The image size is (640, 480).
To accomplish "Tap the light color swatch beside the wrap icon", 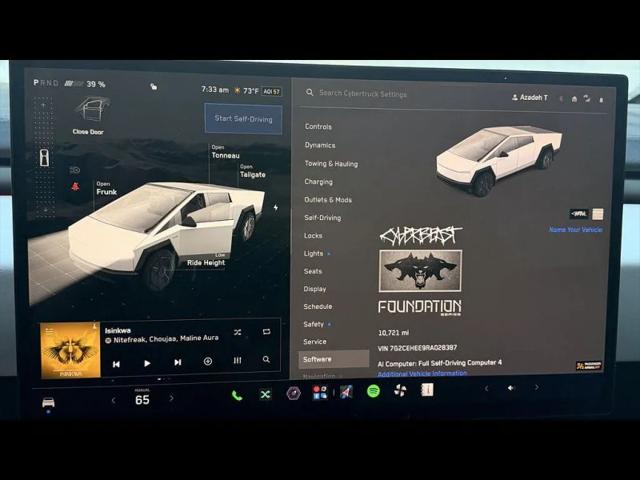I will [598, 214].
